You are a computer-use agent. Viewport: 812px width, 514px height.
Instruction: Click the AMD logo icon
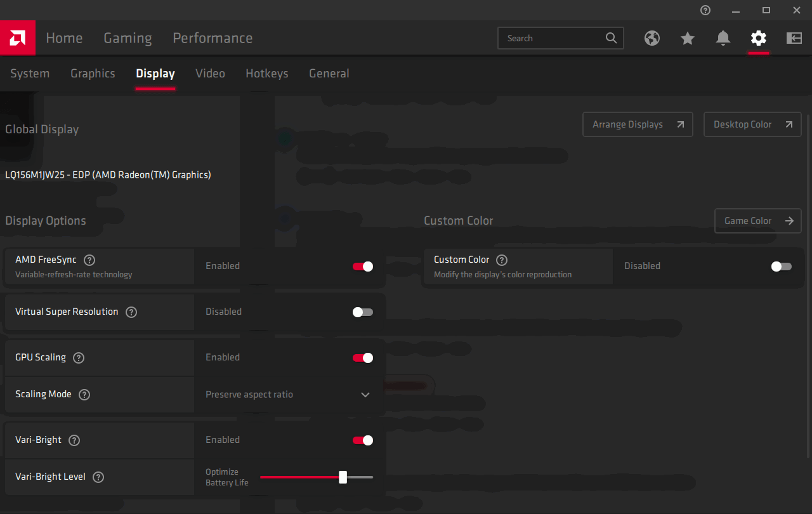pyautogui.click(x=17, y=38)
